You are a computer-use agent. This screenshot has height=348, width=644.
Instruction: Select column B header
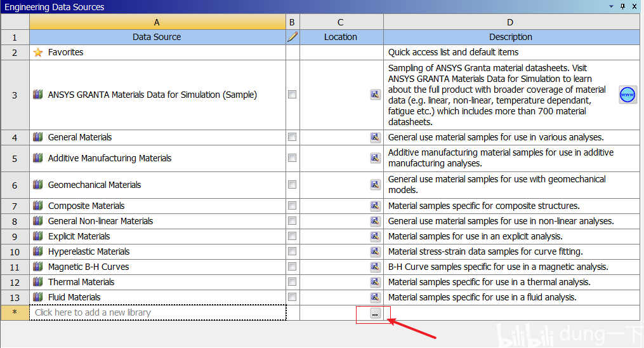point(292,22)
